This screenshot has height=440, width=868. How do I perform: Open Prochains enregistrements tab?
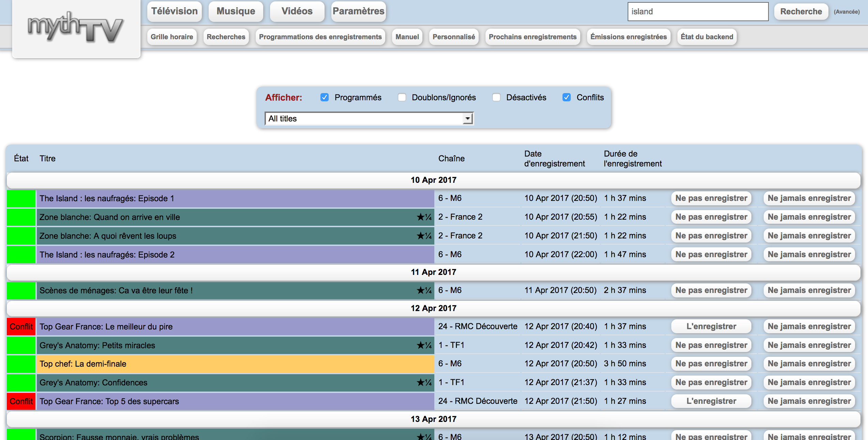[533, 37]
